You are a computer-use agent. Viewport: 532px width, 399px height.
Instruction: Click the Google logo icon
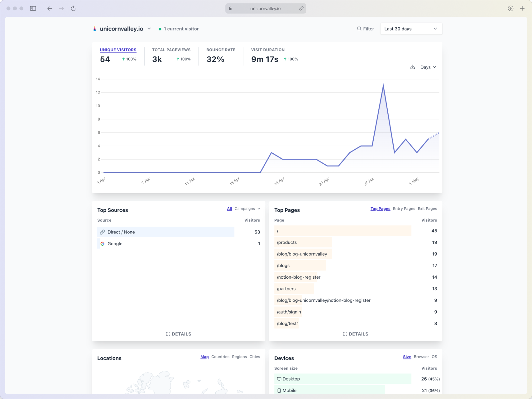[x=102, y=244]
